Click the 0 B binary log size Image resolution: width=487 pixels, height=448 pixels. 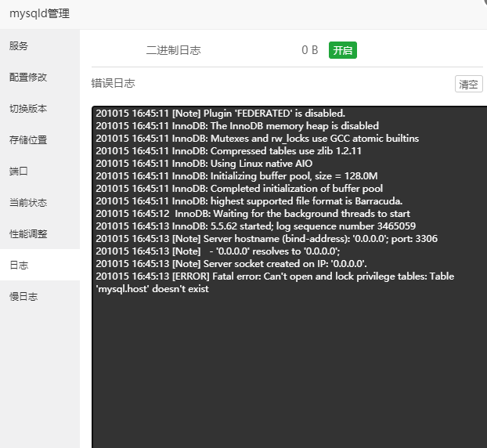coord(309,50)
